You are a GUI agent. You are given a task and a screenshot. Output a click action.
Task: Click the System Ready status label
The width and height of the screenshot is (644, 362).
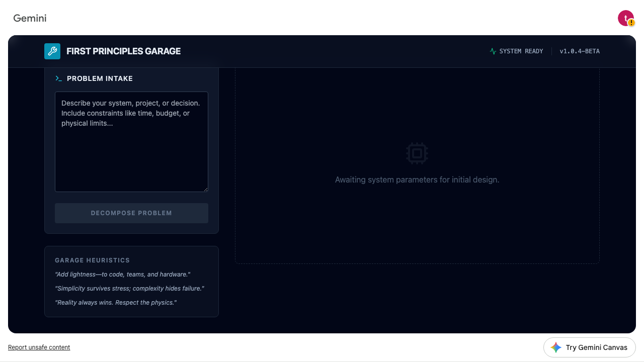pos(521,51)
